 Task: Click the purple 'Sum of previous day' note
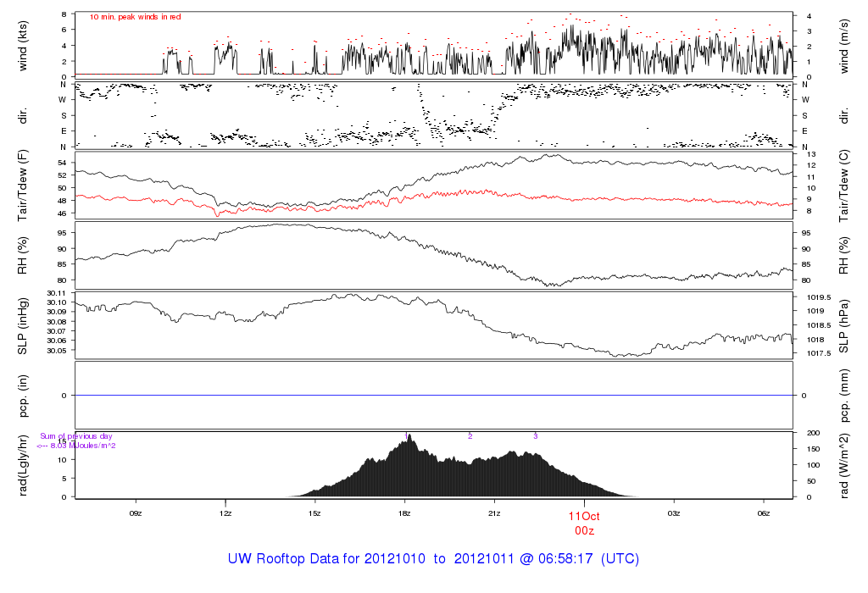(x=75, y=436)
